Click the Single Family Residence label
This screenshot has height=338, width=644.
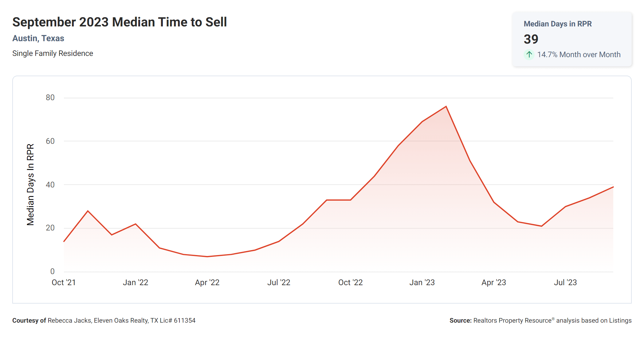[53, 53]
